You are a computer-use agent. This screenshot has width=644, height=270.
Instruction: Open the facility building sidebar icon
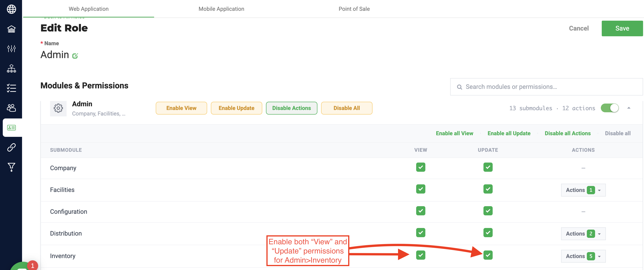[x=11, y=29]
